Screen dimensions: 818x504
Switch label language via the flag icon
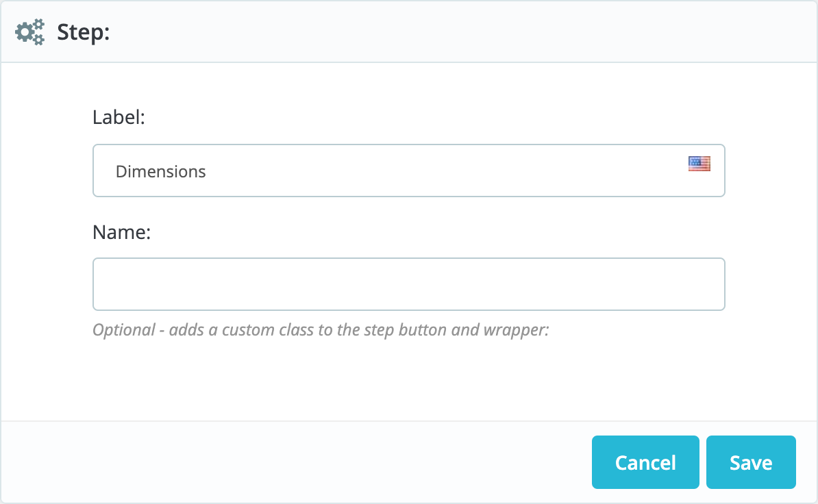click(x=699, y=164)
